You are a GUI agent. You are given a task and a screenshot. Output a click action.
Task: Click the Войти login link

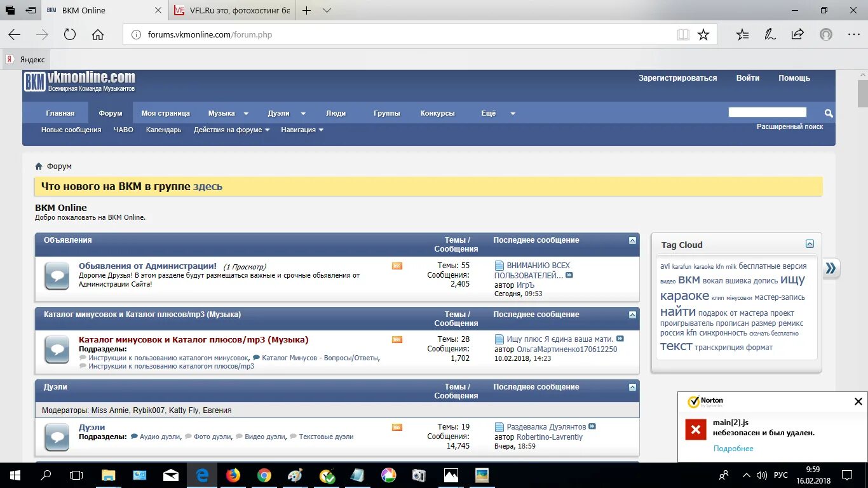point(748,78)
